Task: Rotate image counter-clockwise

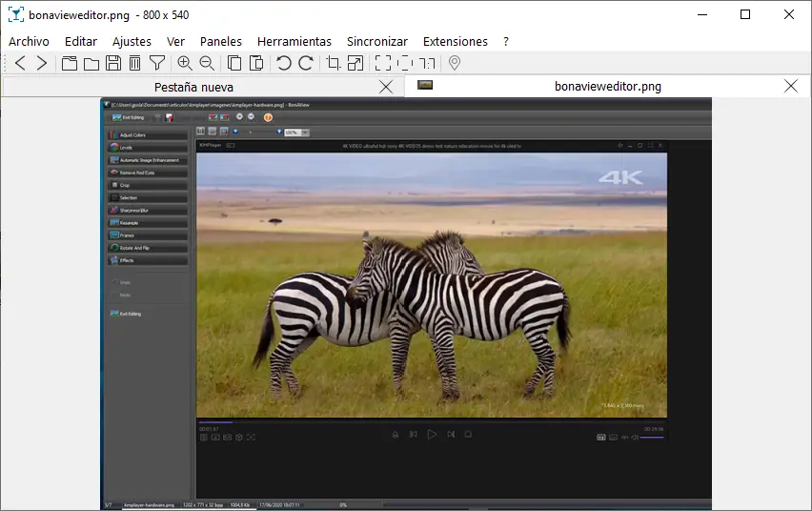Action: [283, 63]
